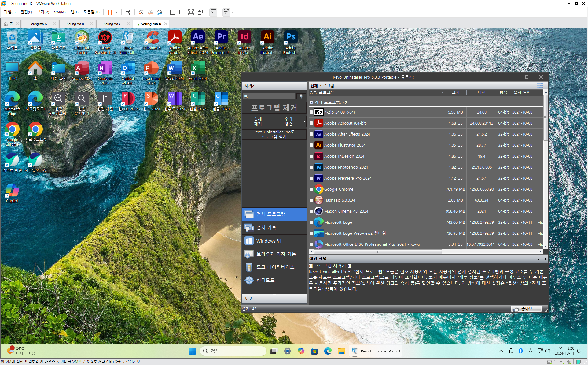Open the search options dropdown arrow
This screenshot has width=588, height=365.
(251, 96)
